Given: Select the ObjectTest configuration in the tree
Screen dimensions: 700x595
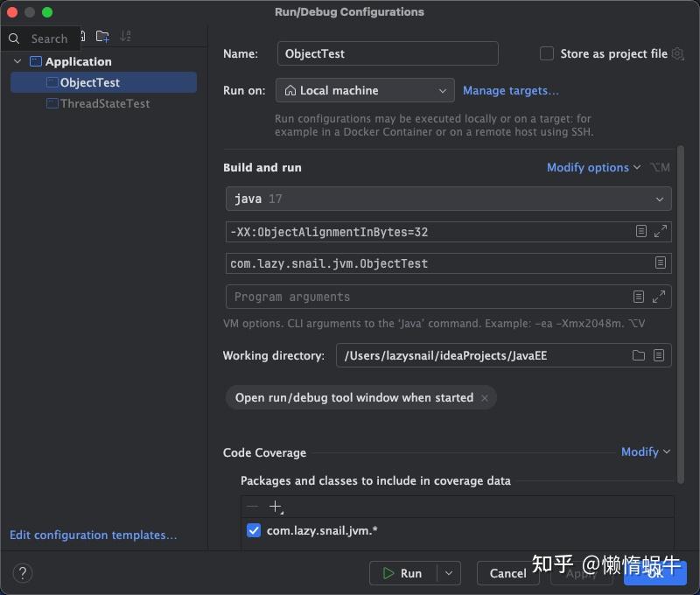Looking at the screenshot, I should click(x=103, y=82).
